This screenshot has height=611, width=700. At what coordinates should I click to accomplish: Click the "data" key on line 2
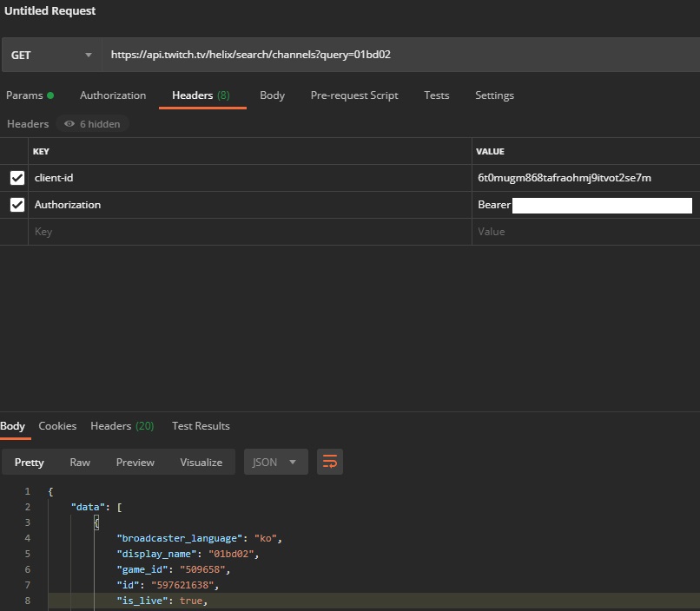[x=88, y=507]
